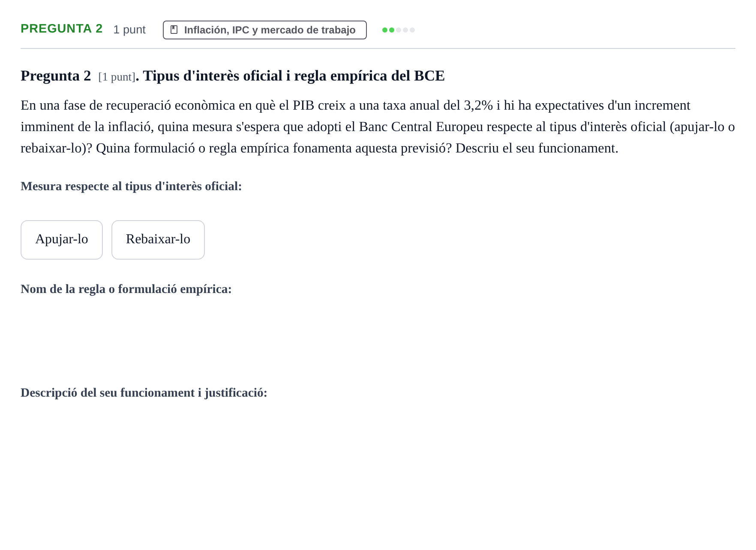Click the bold Pregunta 2 text in the heading
Screen dimensions: 756x550
click(56, 76)
